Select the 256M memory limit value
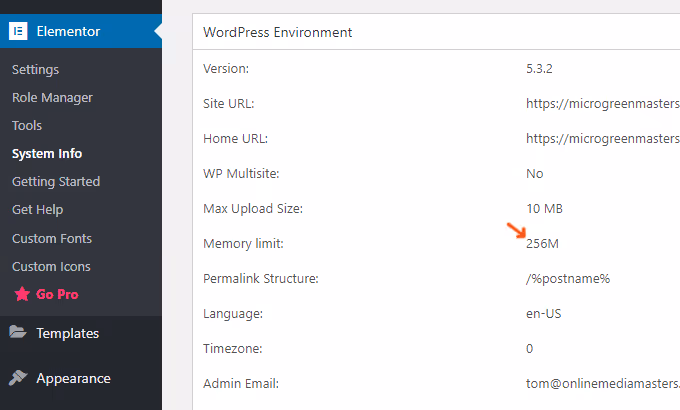Screen dimensions: 680x410 [542, 243]
